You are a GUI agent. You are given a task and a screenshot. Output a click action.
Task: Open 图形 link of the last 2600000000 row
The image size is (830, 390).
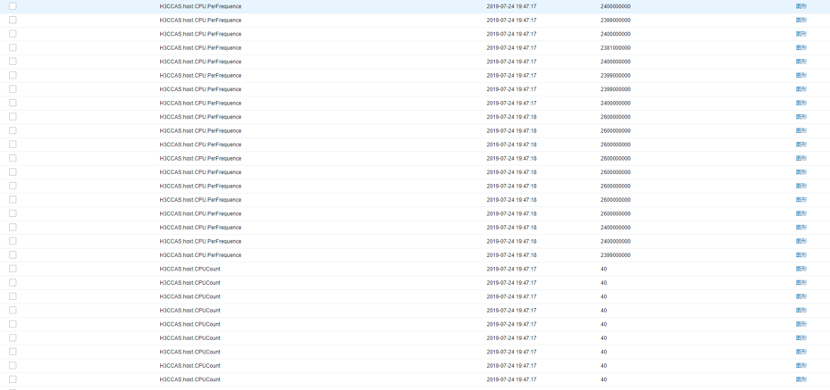(801, 214)
